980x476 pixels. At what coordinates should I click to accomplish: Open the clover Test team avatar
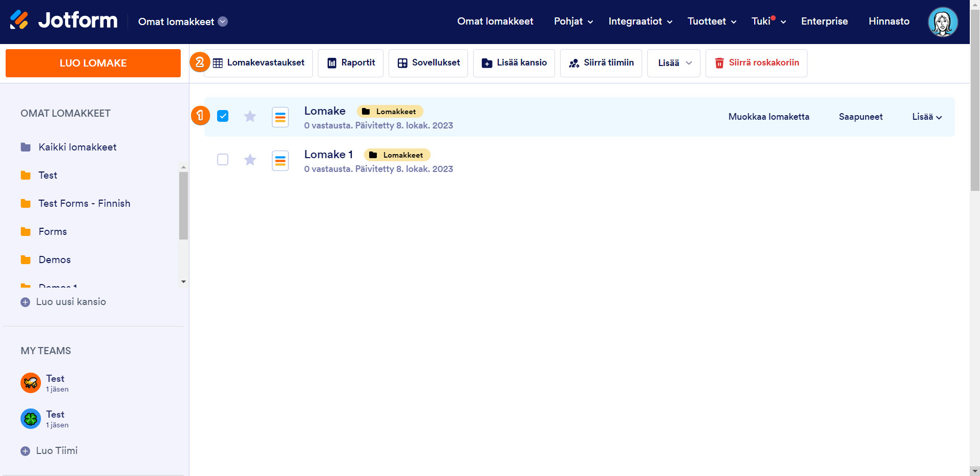31,419
